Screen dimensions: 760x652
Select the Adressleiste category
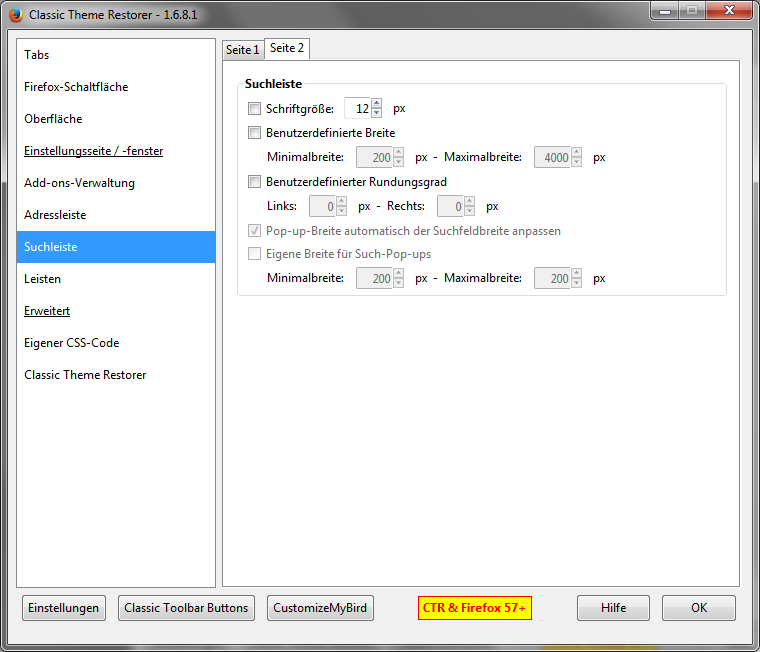tap(116, 215)
